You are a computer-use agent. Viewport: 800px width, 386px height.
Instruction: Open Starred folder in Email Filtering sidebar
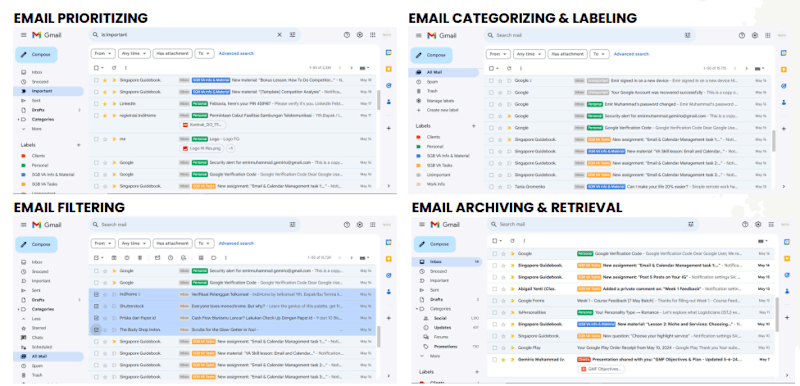[x=39, y=328]
